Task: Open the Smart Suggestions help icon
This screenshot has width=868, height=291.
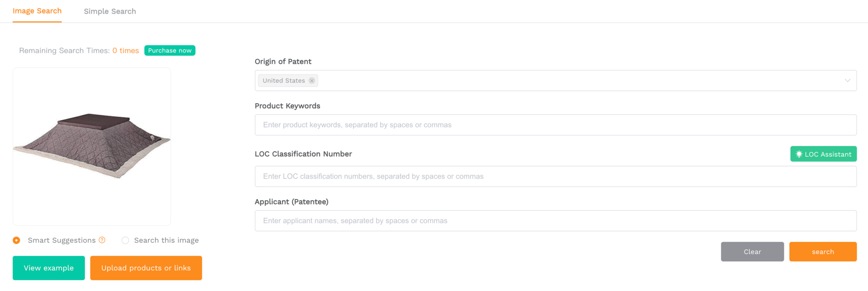Action: (x=102, y=240)
